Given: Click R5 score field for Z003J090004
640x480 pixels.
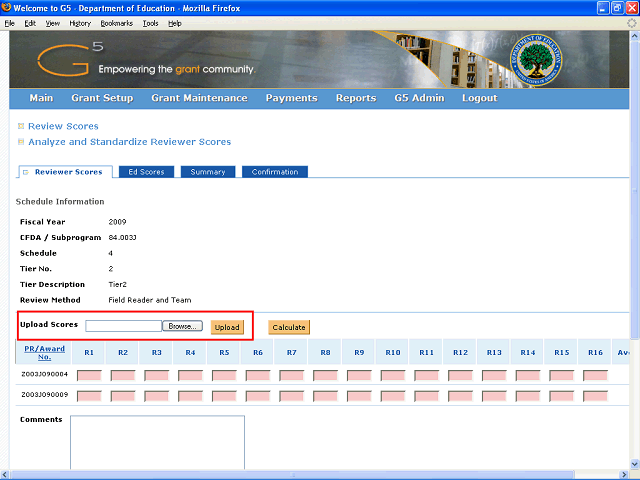Looking at the screenshot, I should 224,375.
